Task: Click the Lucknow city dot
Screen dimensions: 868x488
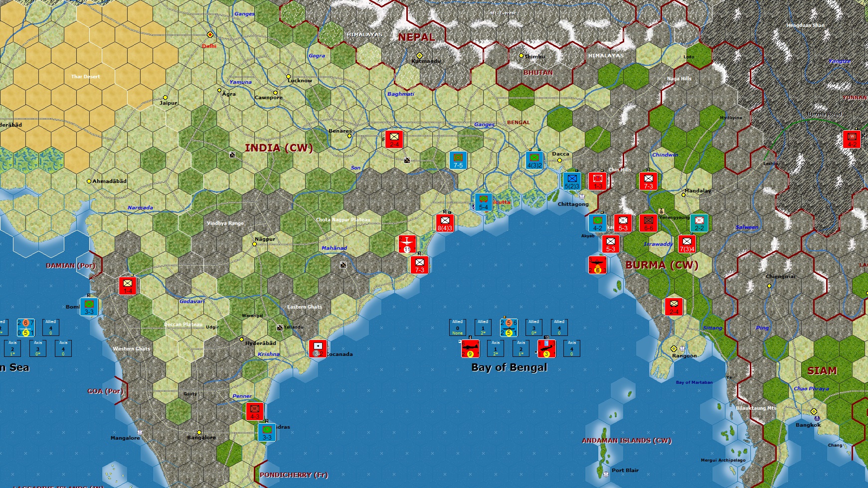Action: [288, 76]
